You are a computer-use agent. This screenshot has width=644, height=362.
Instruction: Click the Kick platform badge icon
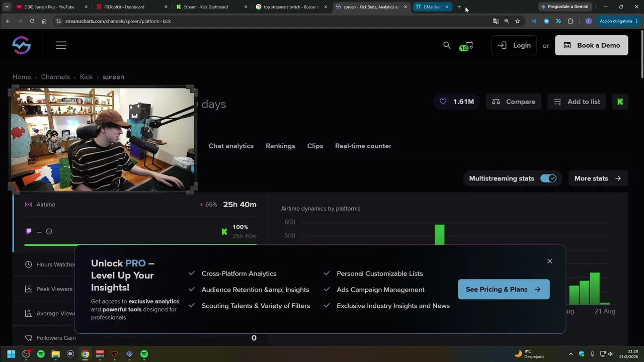click(x=620, y=102)
